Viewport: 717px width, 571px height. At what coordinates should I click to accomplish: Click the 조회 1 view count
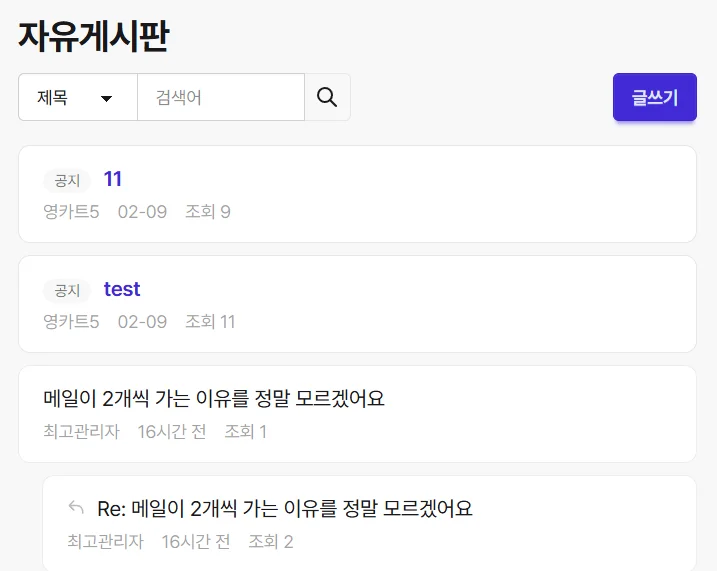246,432
